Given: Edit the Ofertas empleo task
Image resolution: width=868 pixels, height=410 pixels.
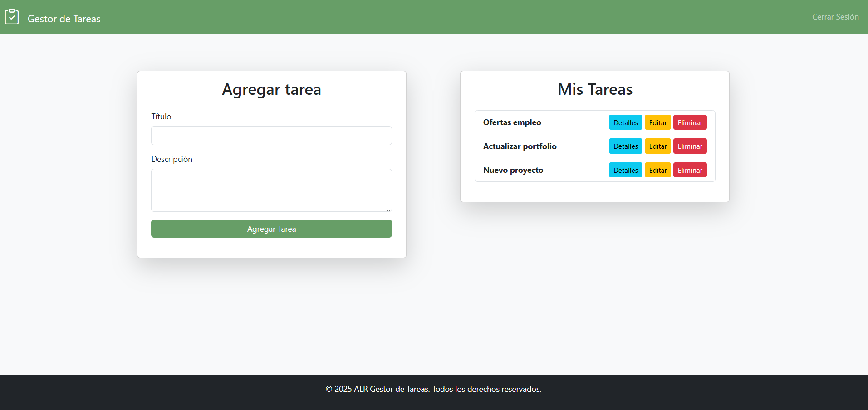Looking at the screenshot, I should point(657,122).
